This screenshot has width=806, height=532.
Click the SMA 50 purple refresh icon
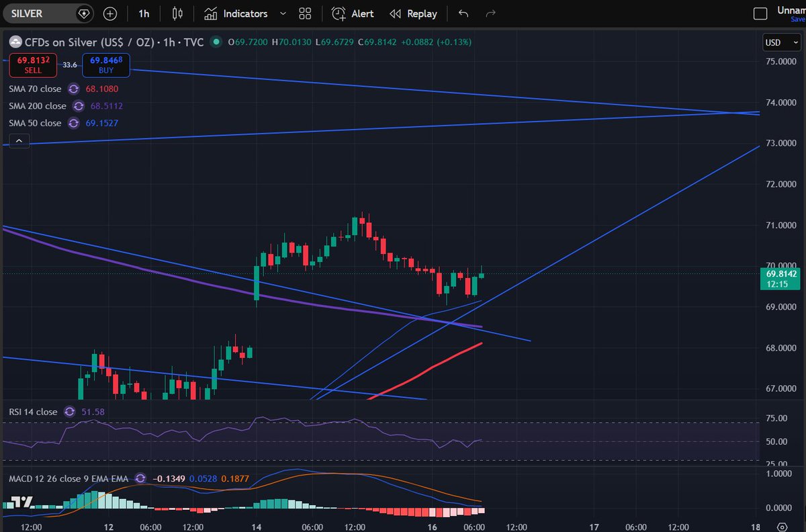click(x=73, y=123)
